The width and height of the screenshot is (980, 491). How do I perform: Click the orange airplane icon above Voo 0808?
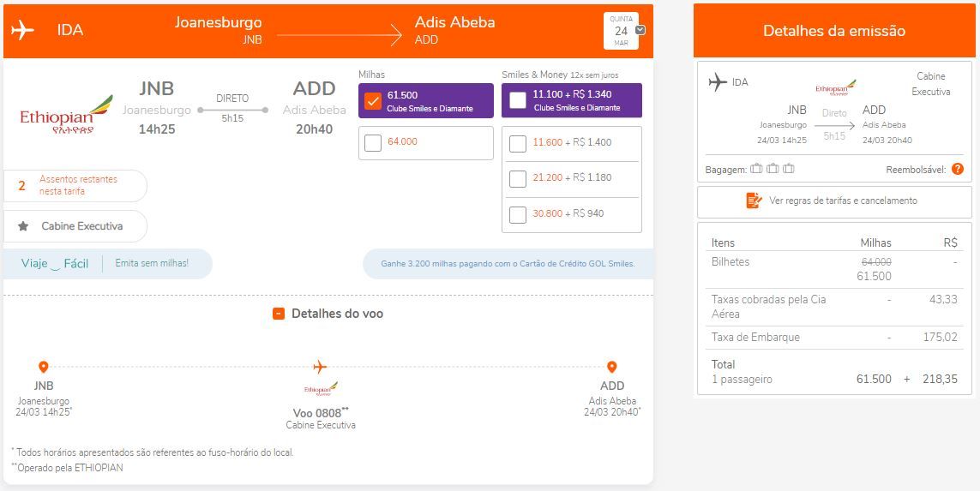(x=320, y=366)
